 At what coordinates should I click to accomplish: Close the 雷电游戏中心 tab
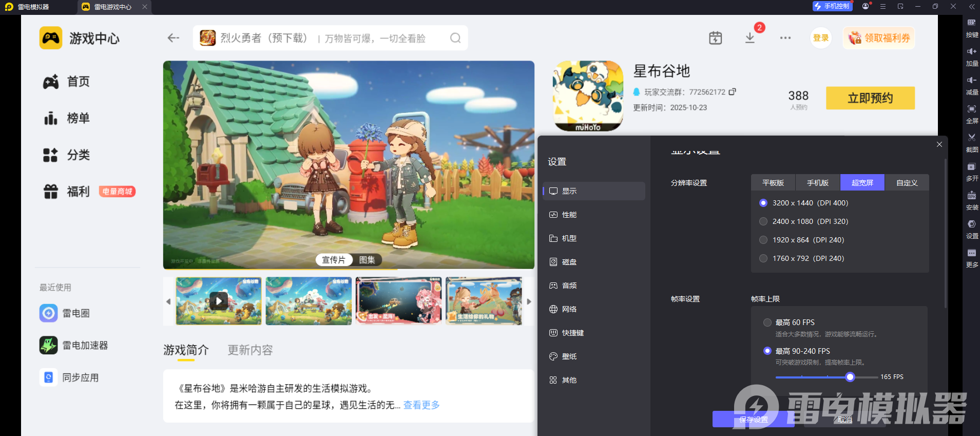[145, 7]
